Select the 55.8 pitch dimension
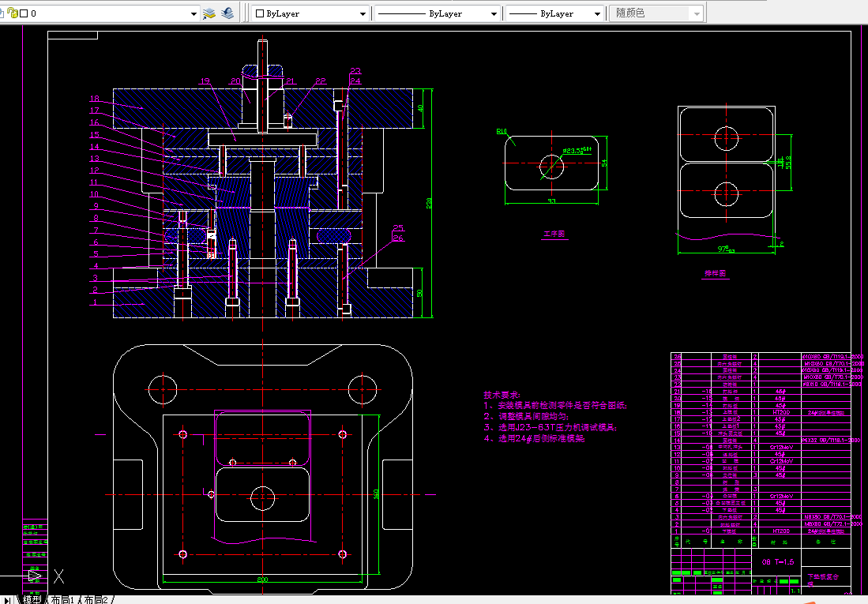This screenshot has width=868, height=604. pos(787,162)
